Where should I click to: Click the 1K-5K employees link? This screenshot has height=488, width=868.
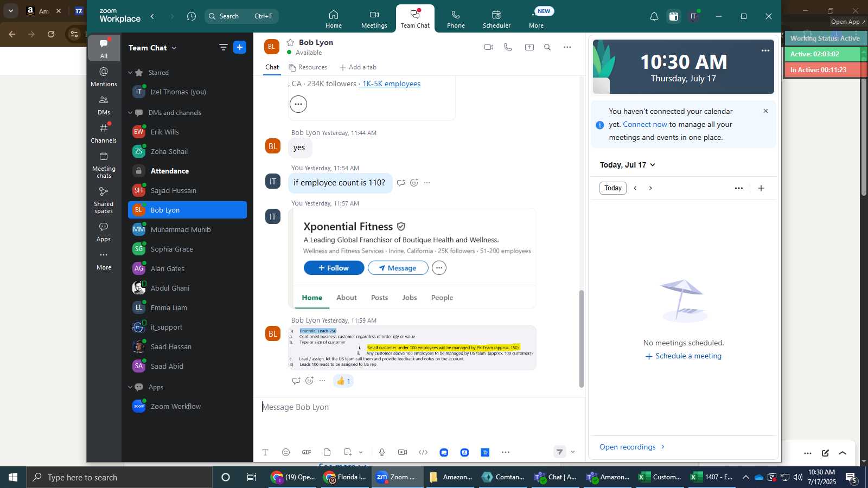tap(390, 84)
